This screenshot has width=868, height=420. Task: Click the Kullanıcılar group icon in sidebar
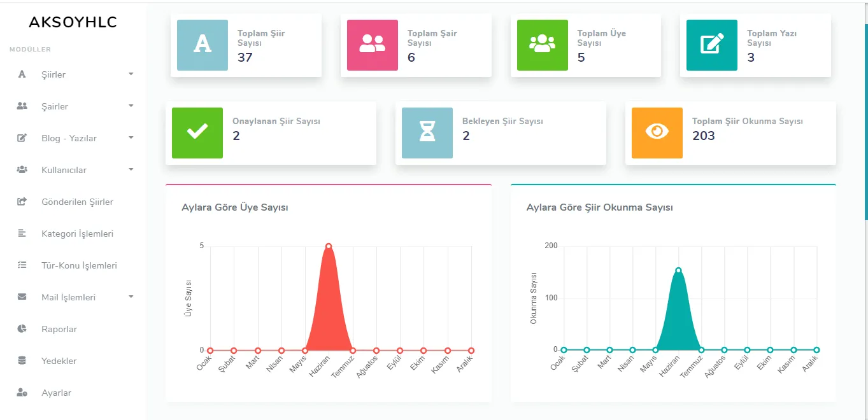22,170
